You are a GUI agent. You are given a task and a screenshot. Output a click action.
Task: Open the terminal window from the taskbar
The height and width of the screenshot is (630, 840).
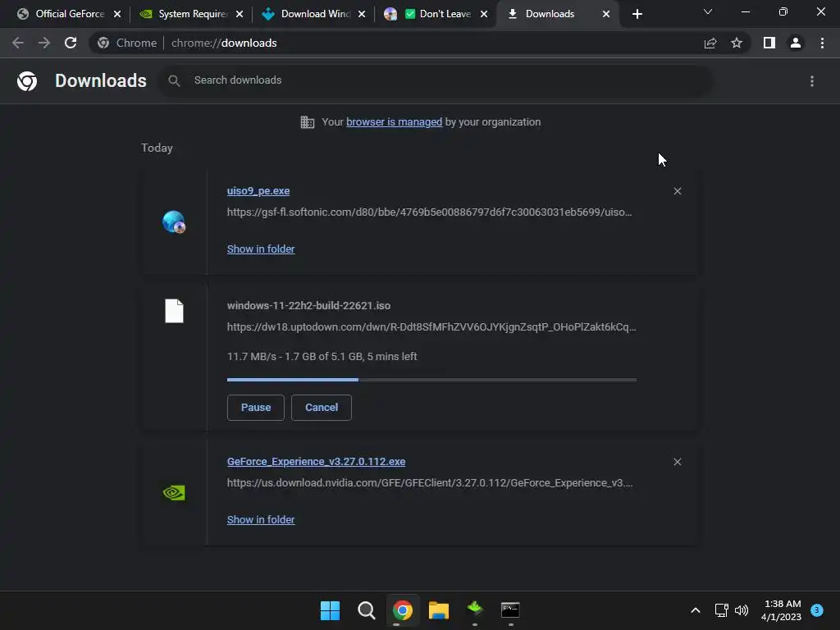[x=510, y=609]
